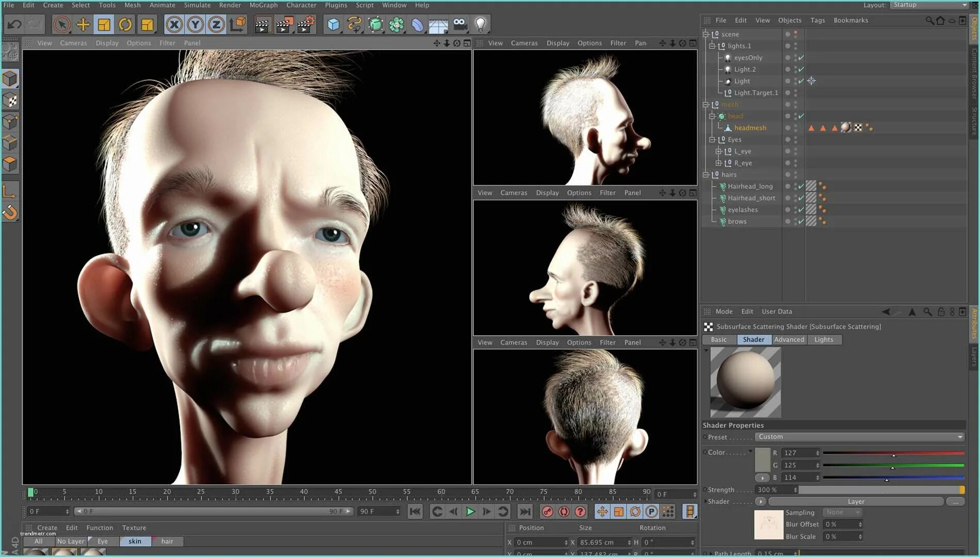Toggle enable checkmark for Light.2
Screen dimensions: 980x557
point(801,69)
